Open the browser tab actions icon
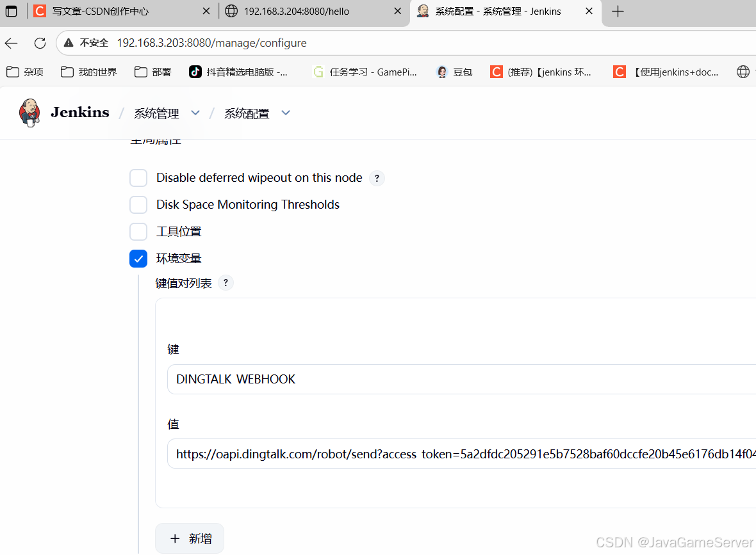This screenshot has width=756, height=555. coord(11,11)
